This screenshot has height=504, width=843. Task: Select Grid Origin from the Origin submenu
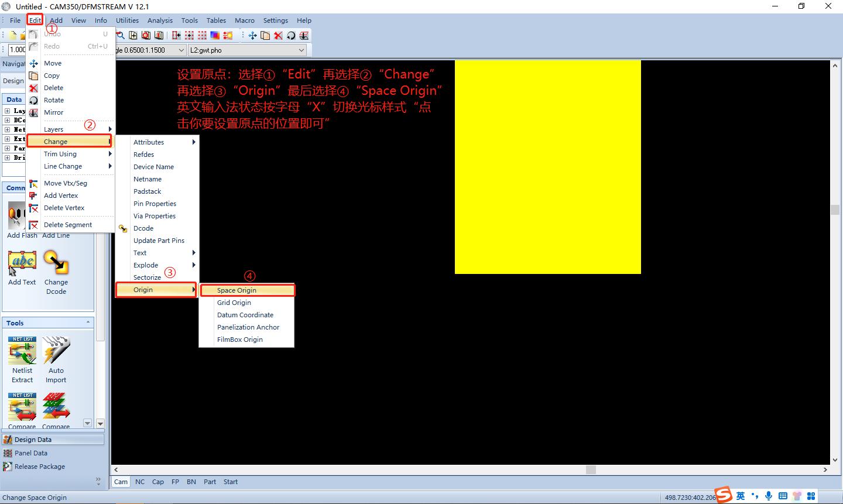pyautogui.click(x=234, y=303)
